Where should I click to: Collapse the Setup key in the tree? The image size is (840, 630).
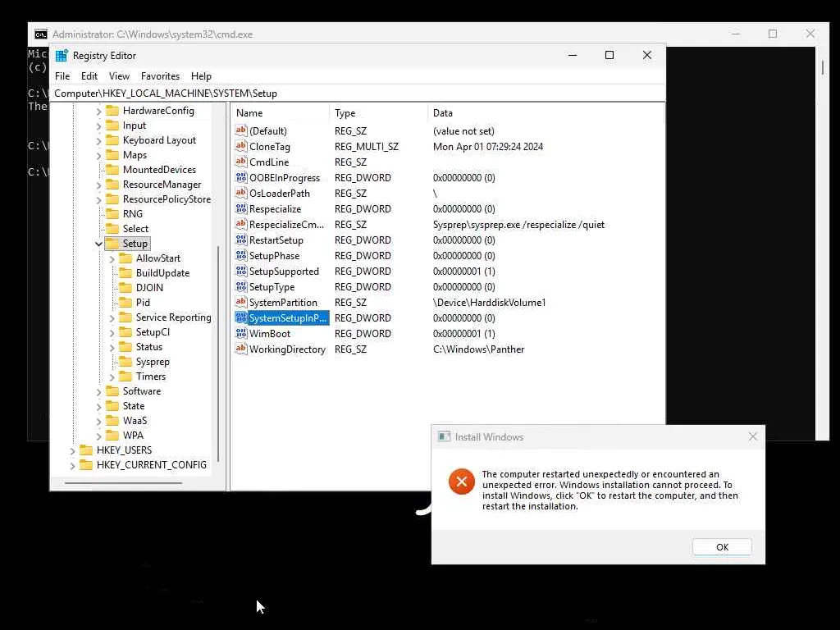click(98, 244)
